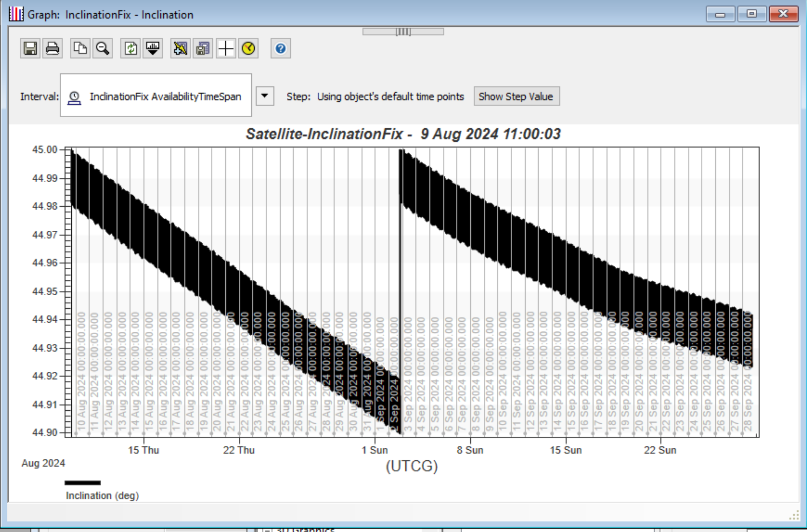Image resolution: width=807 pixels, height=532 pixels.
Task: Open the Interval dropdown arrow
Action: [265, 96]
